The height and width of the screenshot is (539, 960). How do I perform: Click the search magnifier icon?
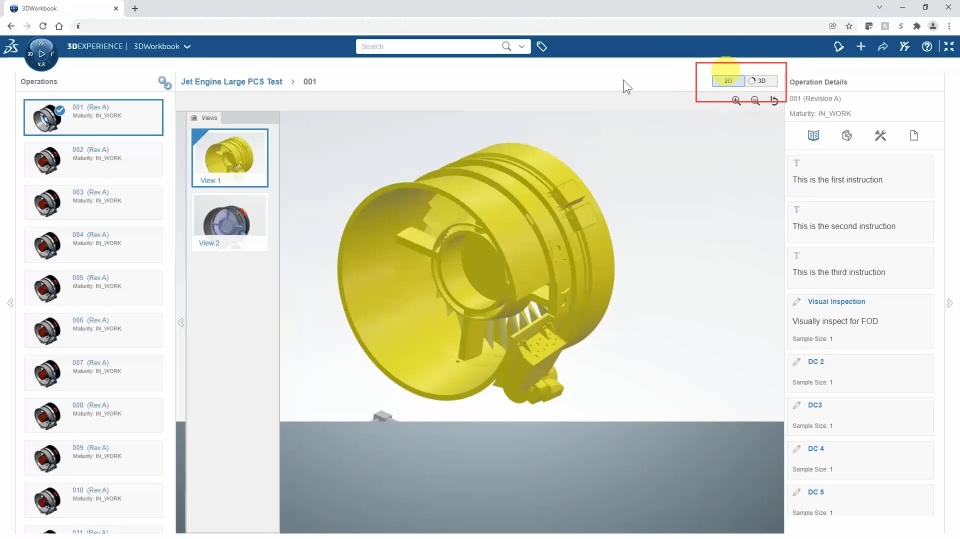tap(506, 47)
